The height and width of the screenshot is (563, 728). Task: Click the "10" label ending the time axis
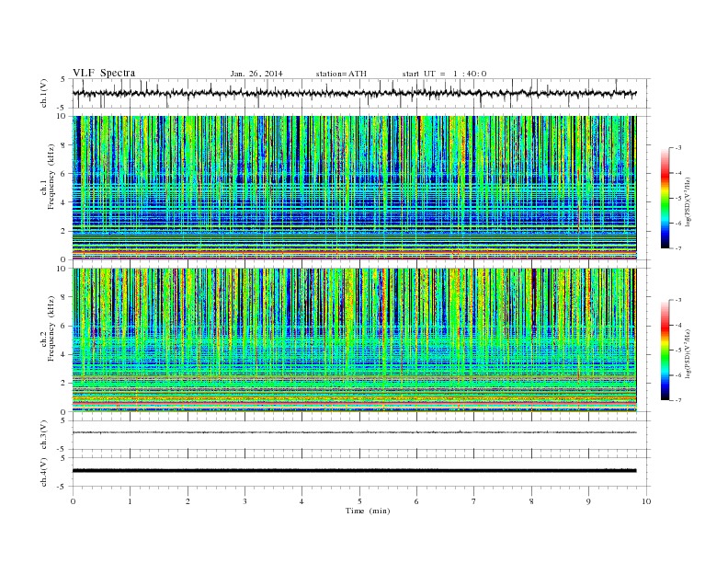point(646,501)
